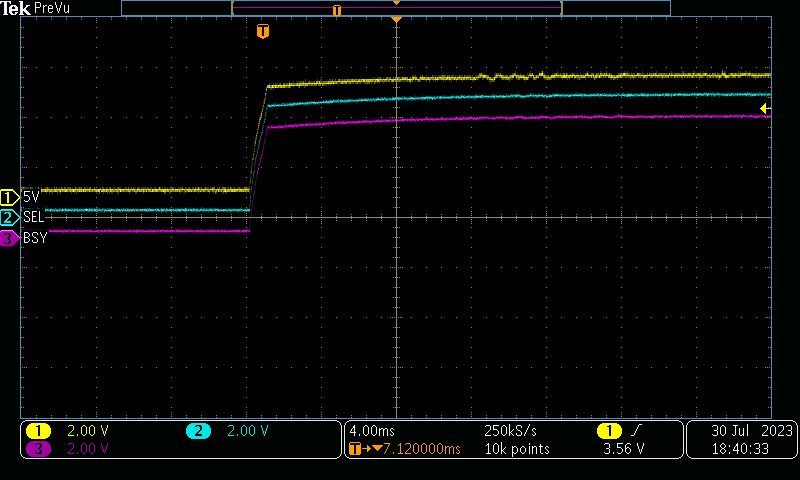Click the trigger source channel 1 badge
Screen dimensions: 800x480
tap(609, 431)
